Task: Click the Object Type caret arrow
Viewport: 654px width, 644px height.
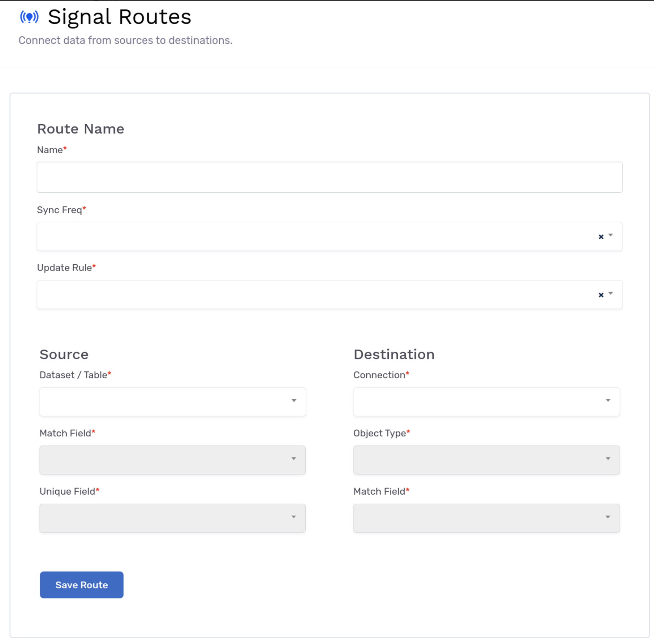Action: [x=608, y=459]
